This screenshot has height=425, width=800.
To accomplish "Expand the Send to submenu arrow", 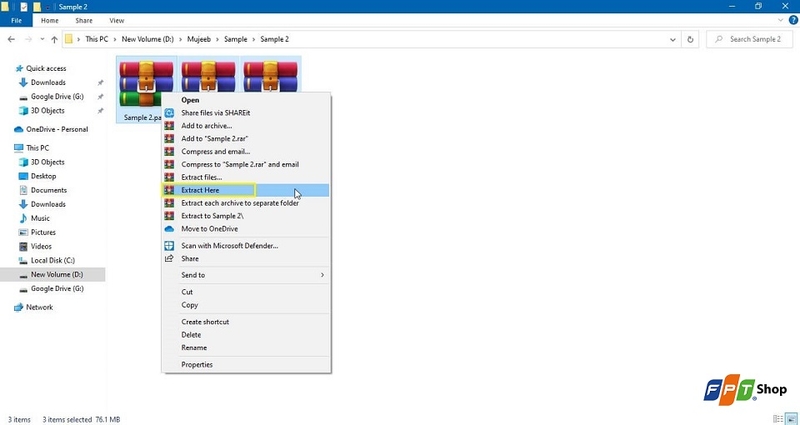I will click(322, 275).
